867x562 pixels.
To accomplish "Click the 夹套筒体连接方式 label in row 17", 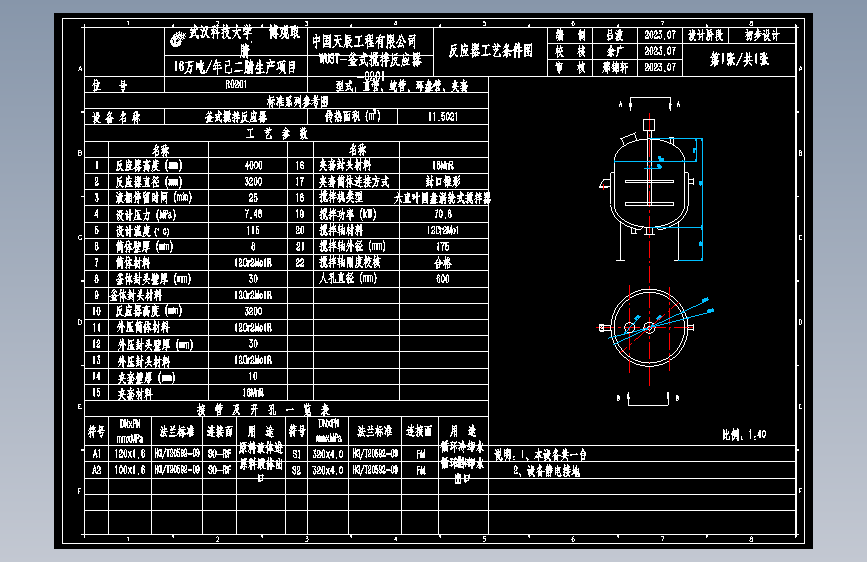I will (354, 181).
